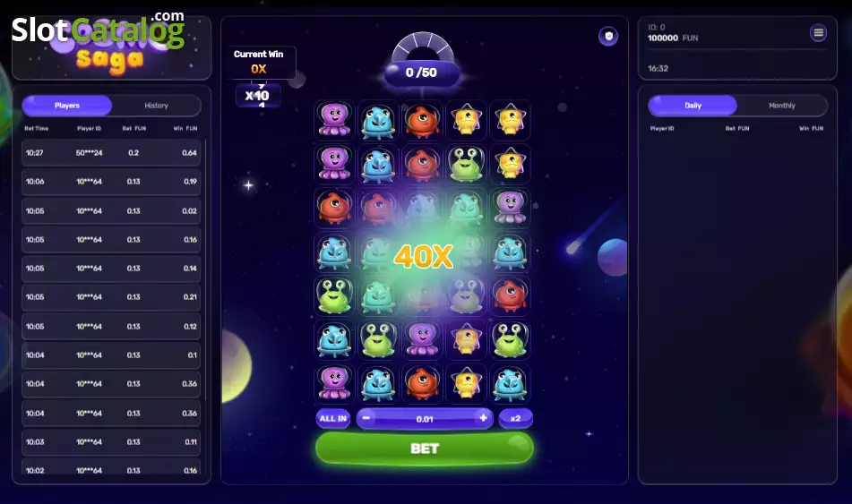Image resolution: width=852 pixels, height=504 pixels.
Task: Switch to the History tab
Action: point(157,106)
